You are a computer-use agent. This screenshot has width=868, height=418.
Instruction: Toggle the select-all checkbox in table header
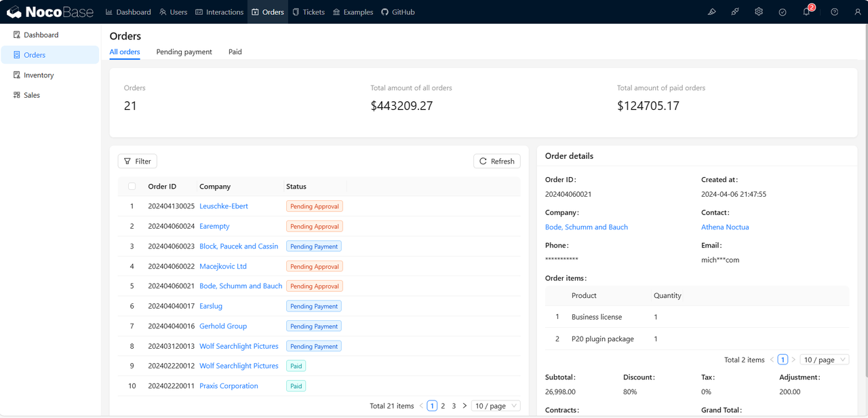pos(132,187)
